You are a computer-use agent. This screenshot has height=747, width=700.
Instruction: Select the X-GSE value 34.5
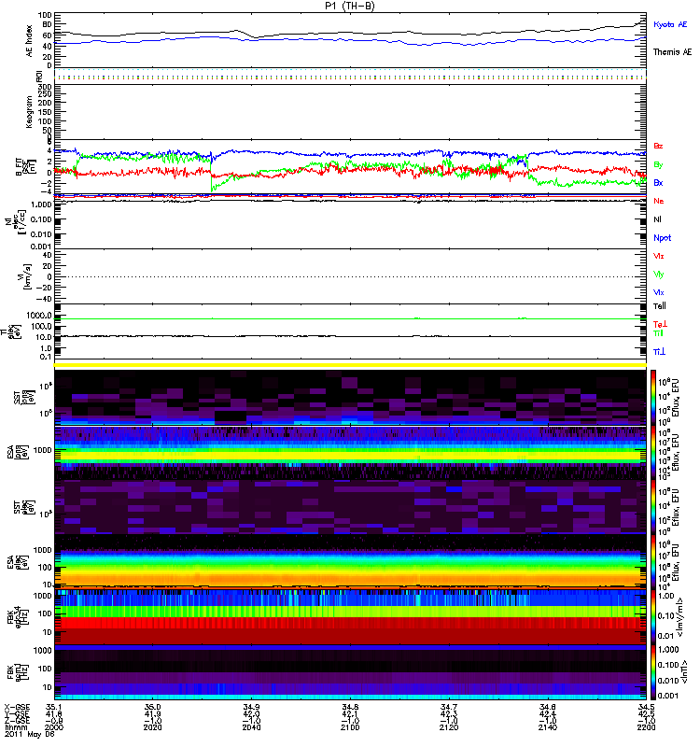pyautogui.click(x=646, y=707)
